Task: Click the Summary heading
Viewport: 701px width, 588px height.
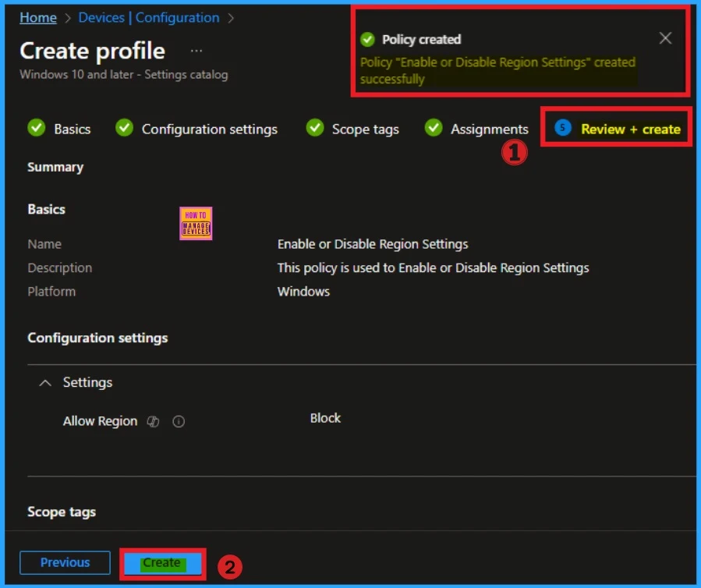Action: [55, 167]
